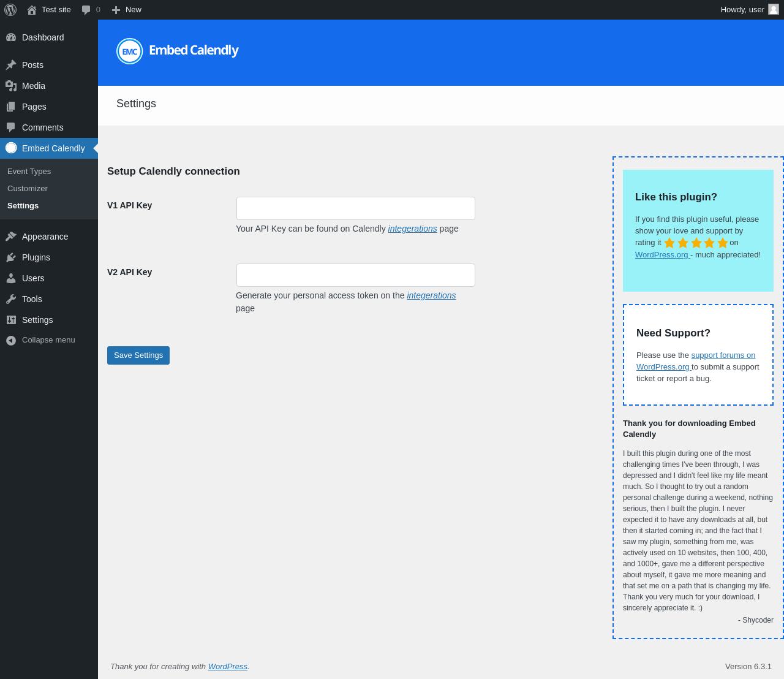
Task: Click the WordPress link in the footer
Action: coord(228,667)
